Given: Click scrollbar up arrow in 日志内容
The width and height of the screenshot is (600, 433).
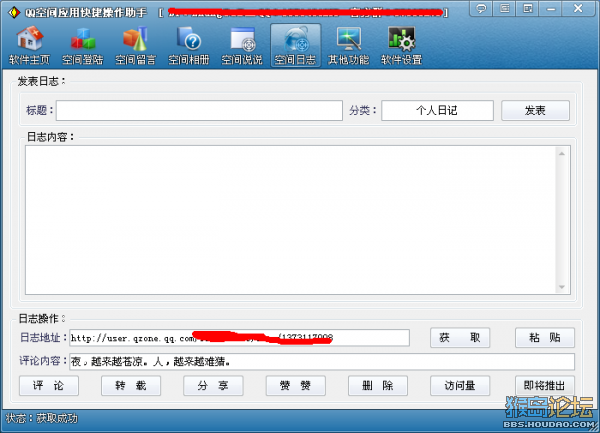Looking at the screenshot, I should 562,153.
